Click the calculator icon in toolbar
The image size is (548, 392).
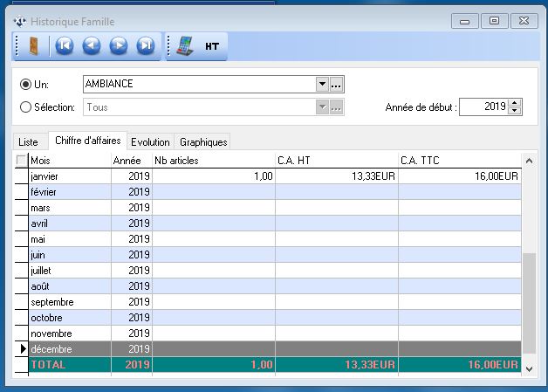(185, 46)
